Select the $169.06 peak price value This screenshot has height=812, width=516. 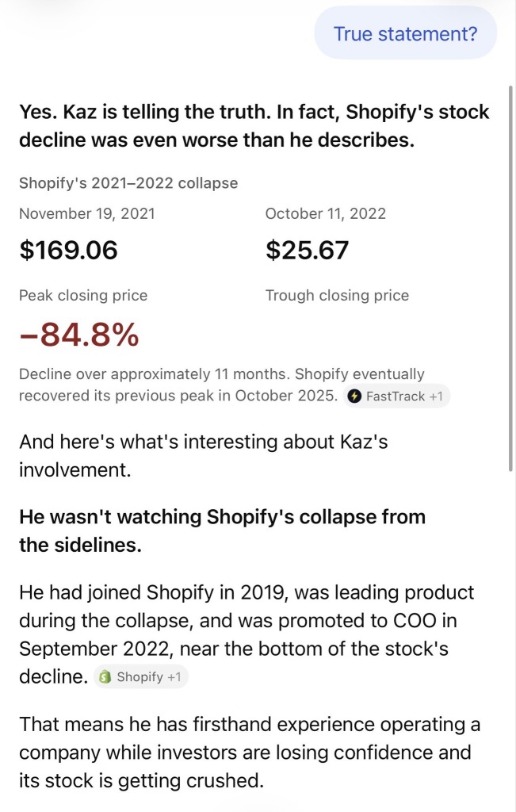point(68,250)
